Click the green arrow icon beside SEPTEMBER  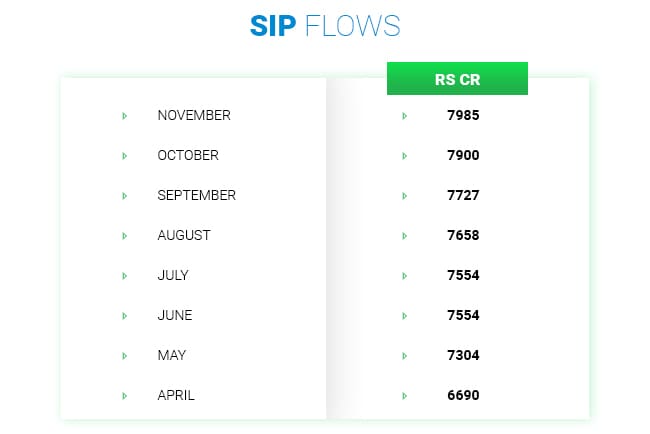pyautogui.click(x=124, y=196)
